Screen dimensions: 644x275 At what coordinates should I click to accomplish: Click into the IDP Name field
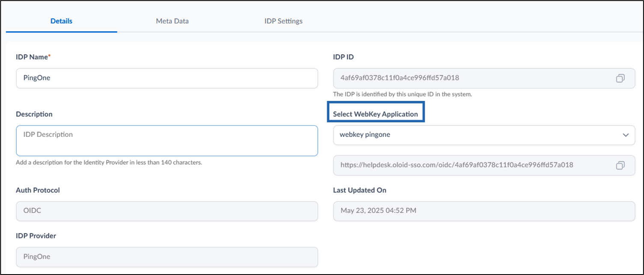167,78
